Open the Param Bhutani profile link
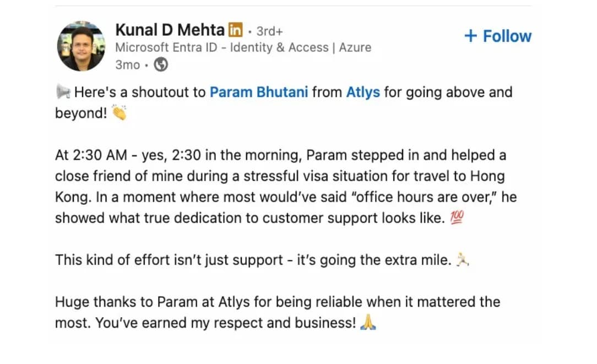Viewport: 597px width, 364px height. point(259,92)
